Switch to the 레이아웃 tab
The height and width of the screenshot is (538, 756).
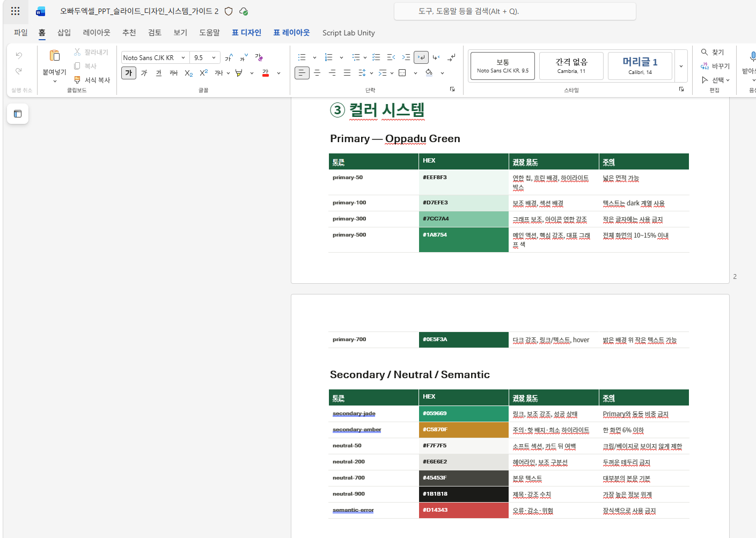pos(97,33)
